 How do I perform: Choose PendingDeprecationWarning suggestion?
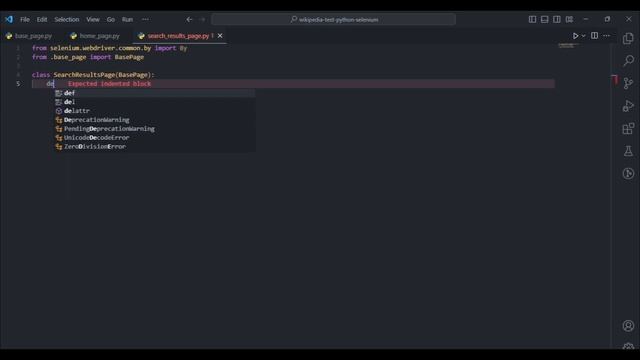click(155, 129)
